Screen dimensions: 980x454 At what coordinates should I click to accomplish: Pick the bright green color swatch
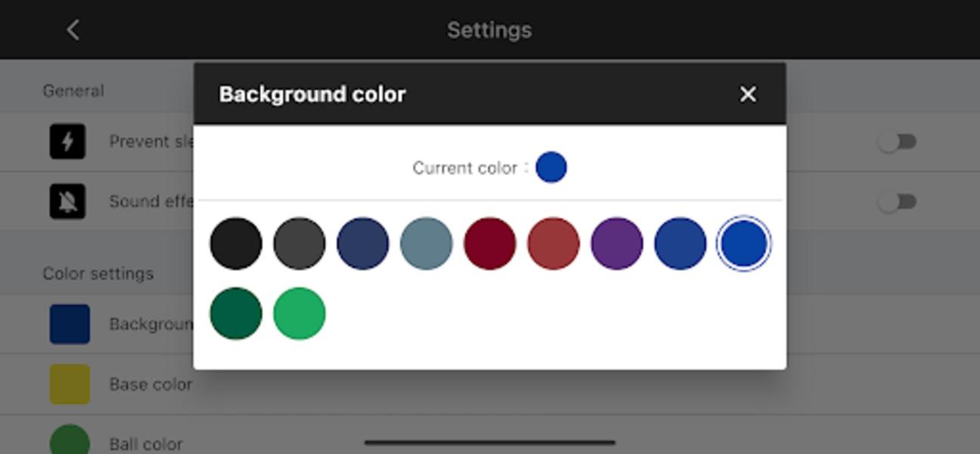coord(299,313)
